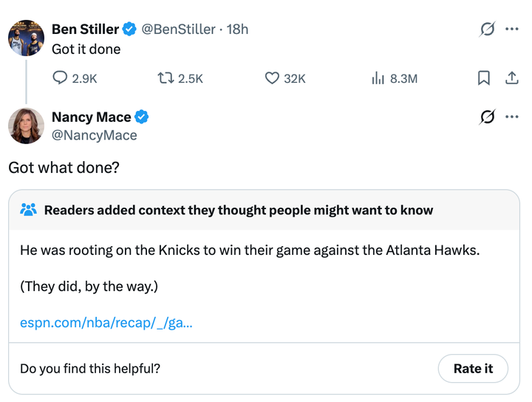Click the community notes people icon
This screenshot has width=532, height=402.
point(29,210)
